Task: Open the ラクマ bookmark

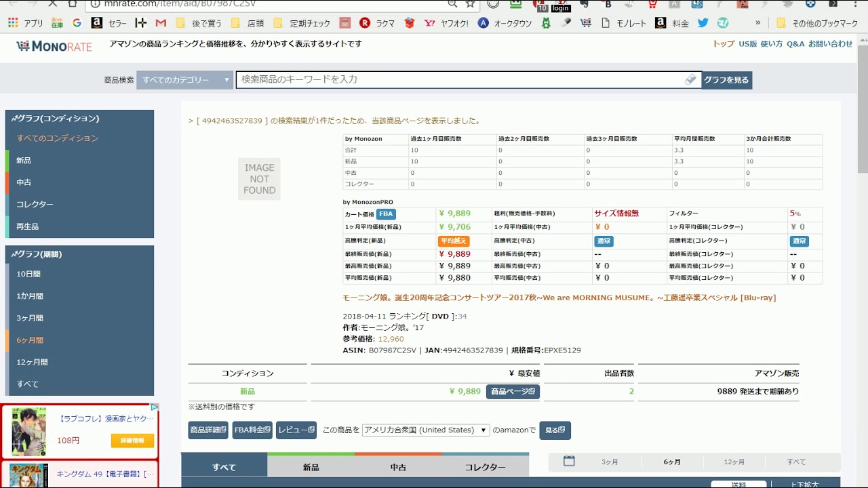Action: pos(377,23)
